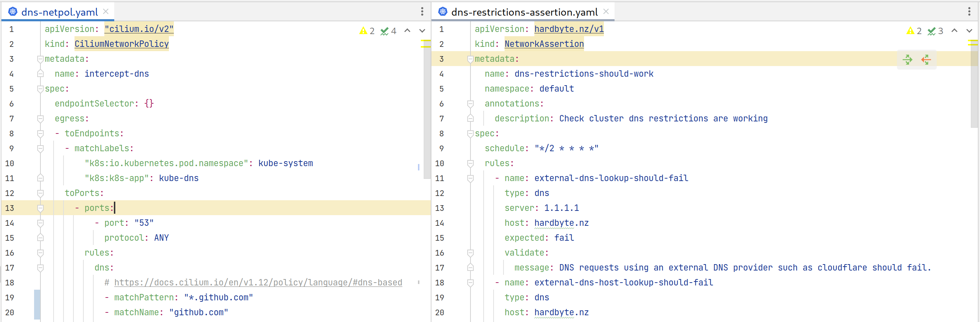Viewport: 980px width, 322px height.
Task: Select the dns-restrictions-assertion.yaml tab
Action: (524, 12)
